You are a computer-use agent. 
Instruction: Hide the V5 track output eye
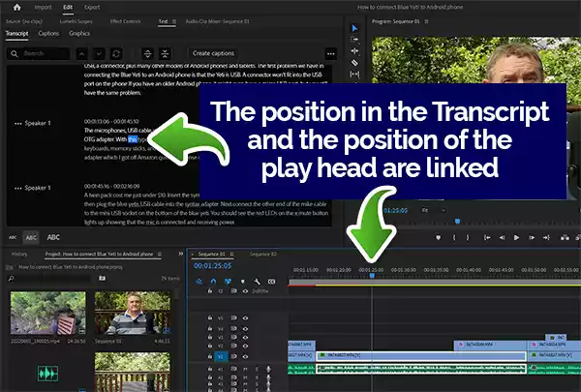coord(245,317)
